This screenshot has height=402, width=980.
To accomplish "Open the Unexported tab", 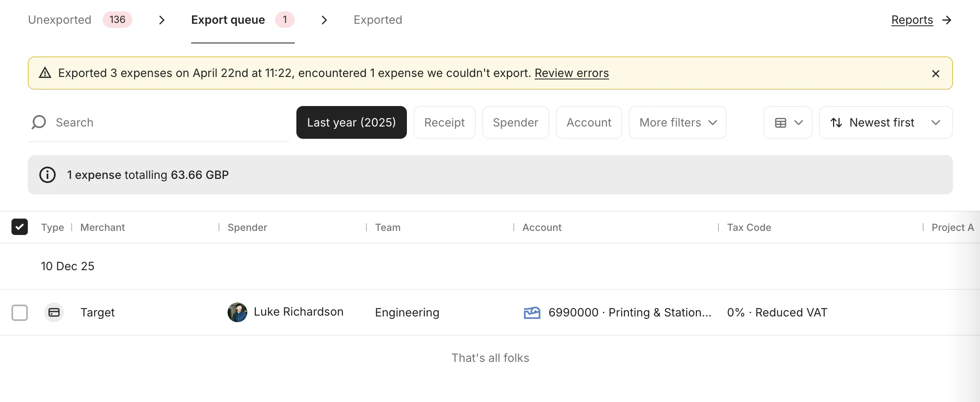I will coord(59,20).
